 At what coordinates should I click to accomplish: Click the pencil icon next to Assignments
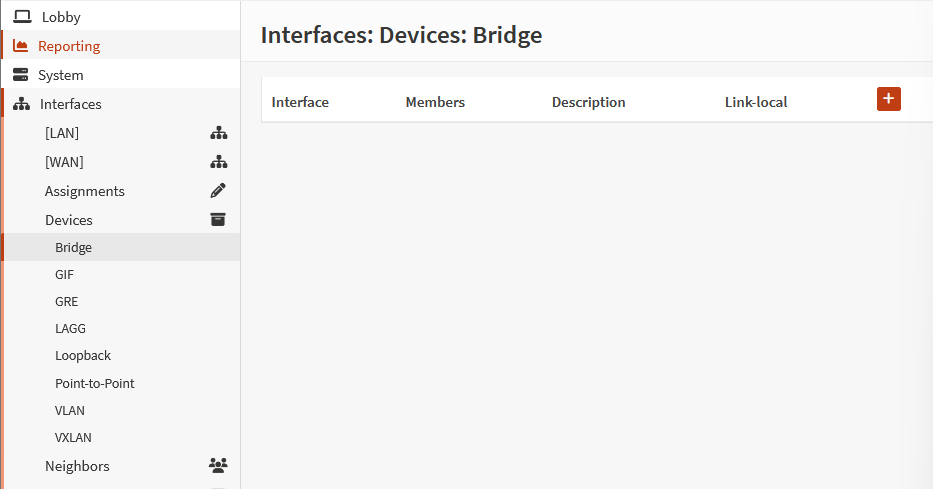click(x=218, y=191)
